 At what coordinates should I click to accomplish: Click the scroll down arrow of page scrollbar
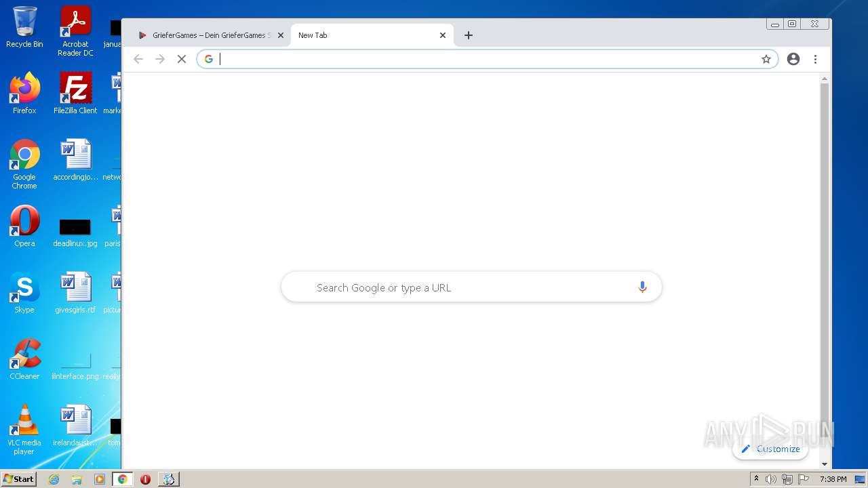825,464
